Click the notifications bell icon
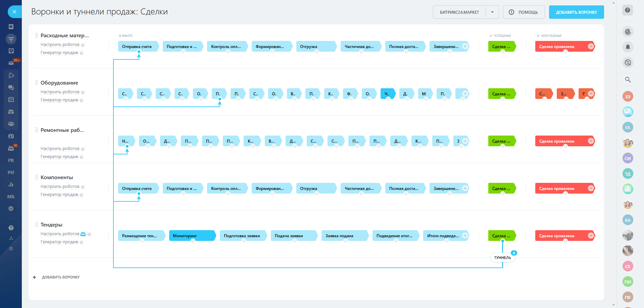 pyautogui.click(x=628, y=47)
